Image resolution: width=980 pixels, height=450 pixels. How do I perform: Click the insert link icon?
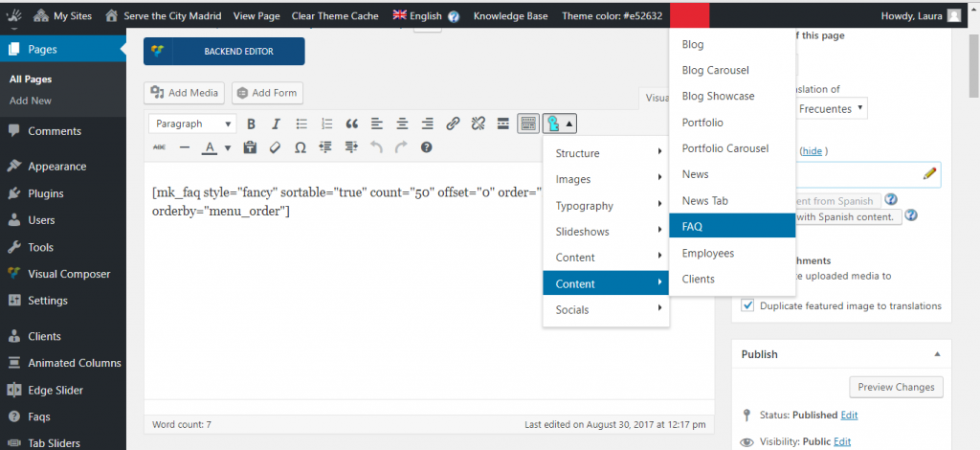(x=453, y=124)
